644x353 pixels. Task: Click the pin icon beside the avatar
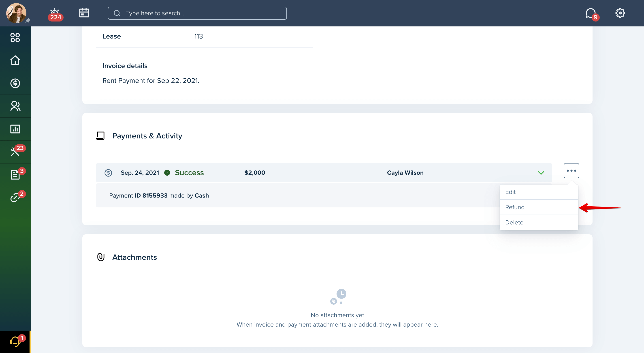(x=28, y=21)
